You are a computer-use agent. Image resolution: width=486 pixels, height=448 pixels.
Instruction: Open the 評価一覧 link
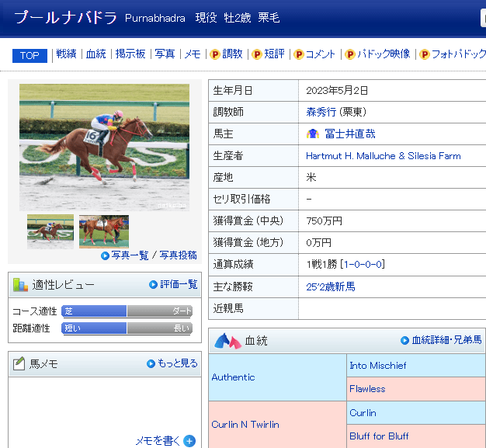(x=179, y=284)
